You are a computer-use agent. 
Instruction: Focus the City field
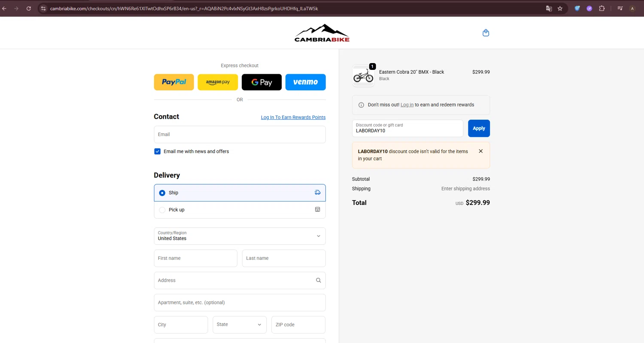181,325
